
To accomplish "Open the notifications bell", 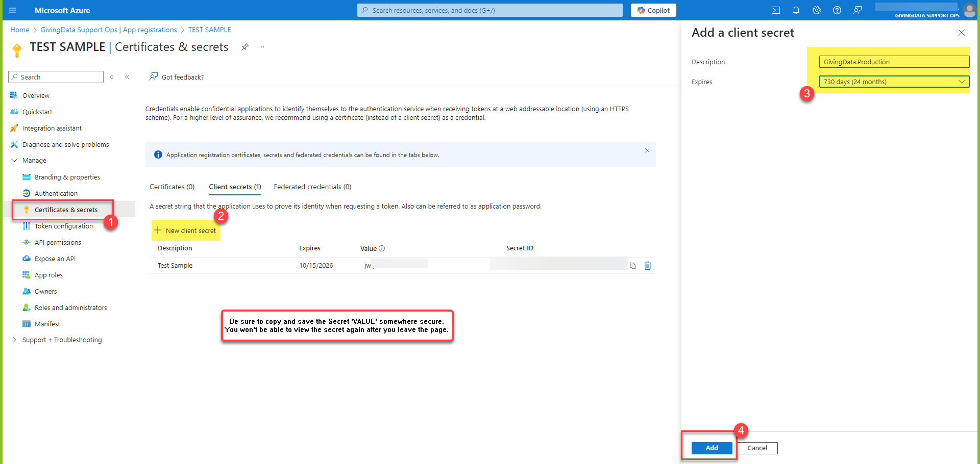I will 796,10.
